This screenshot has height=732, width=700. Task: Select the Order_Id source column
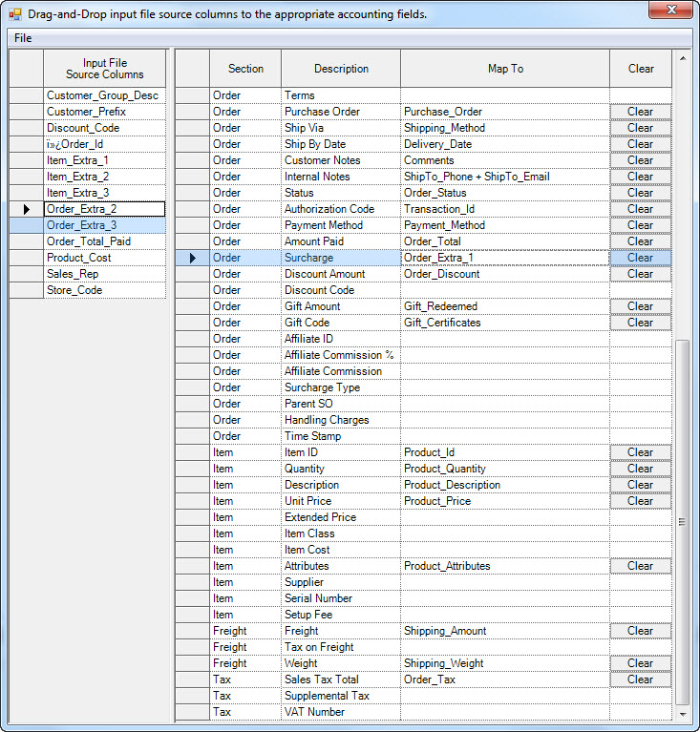(105, 144)
